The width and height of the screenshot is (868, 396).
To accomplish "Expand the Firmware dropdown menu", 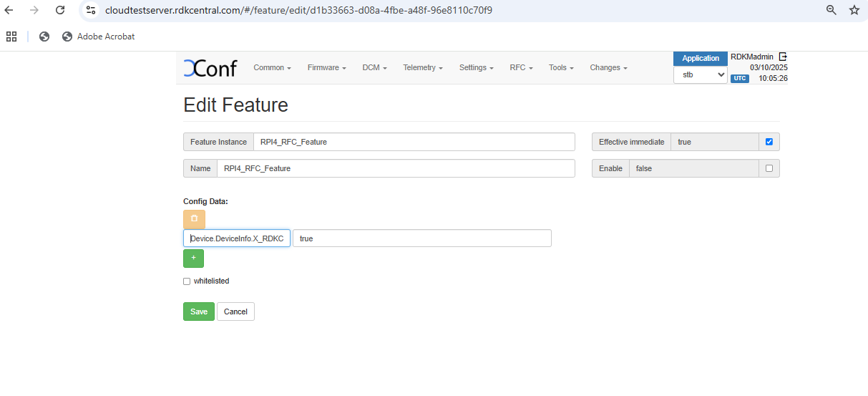I will [326, 68].
